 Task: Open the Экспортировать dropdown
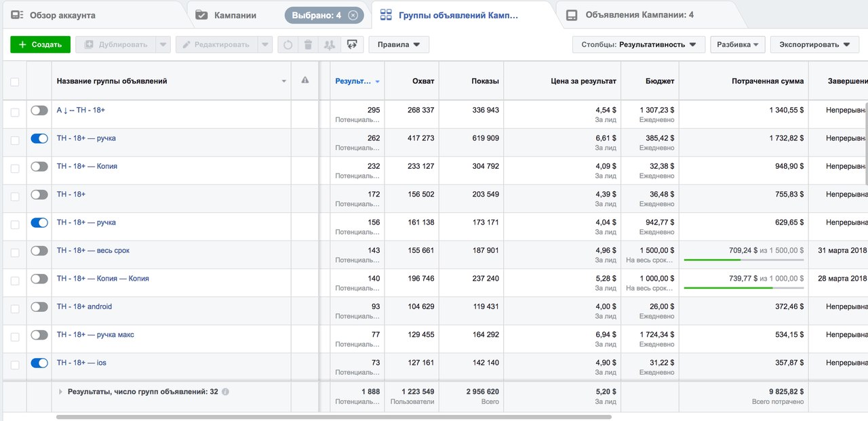point(814,45)
